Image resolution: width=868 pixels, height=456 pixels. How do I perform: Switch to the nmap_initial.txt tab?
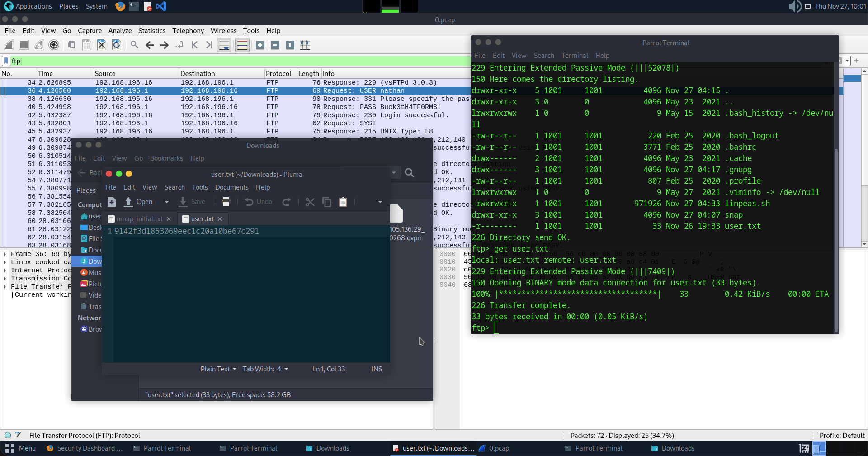coord(139,219)
